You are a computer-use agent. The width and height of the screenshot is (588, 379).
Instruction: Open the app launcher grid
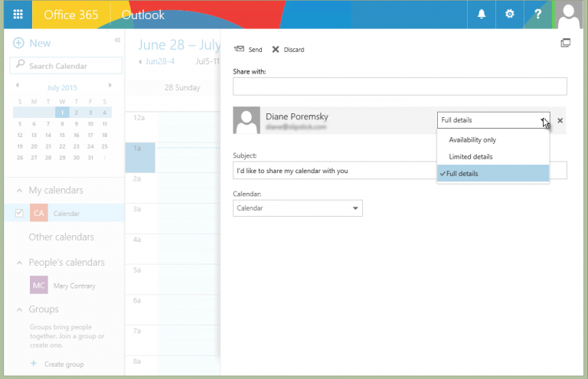[18, 15]
